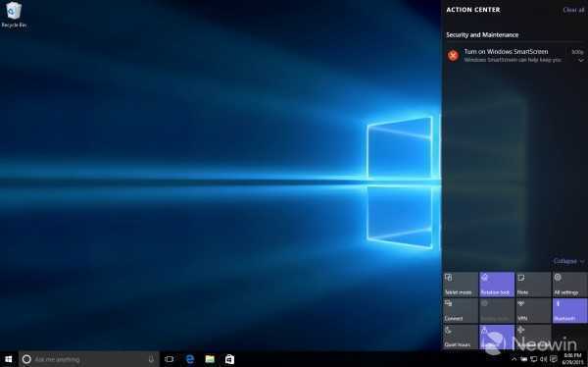The width and height of the screenshot is (588, 367).
Task: Collapse the quick actions panel
Action: click(x=568, y=261)
